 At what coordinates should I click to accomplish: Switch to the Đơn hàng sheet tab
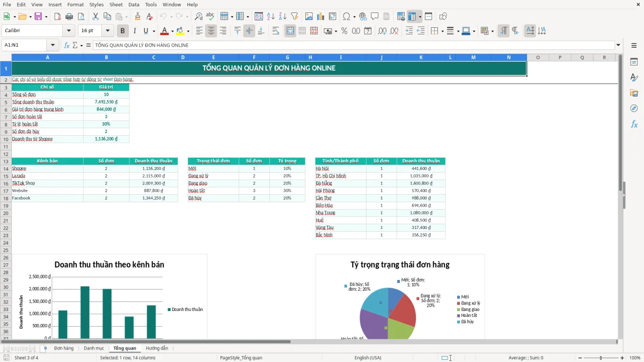coord(64,348)
